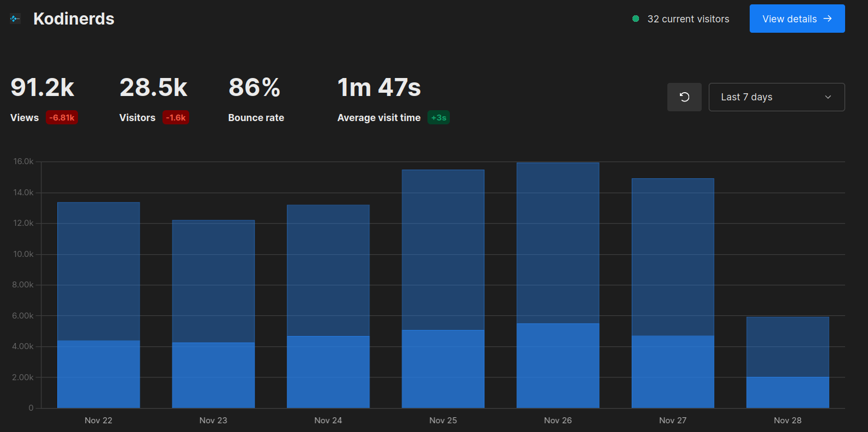This screenshot has width=868, height=432.
Task: Click the Nov 26 visitors bar segment
Action: point(558,365)
